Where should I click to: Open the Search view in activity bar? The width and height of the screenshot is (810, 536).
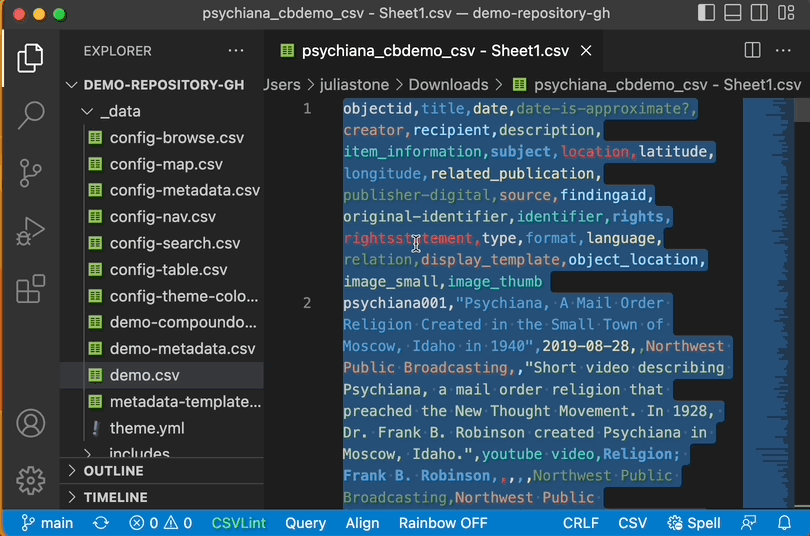coord(30,115)
